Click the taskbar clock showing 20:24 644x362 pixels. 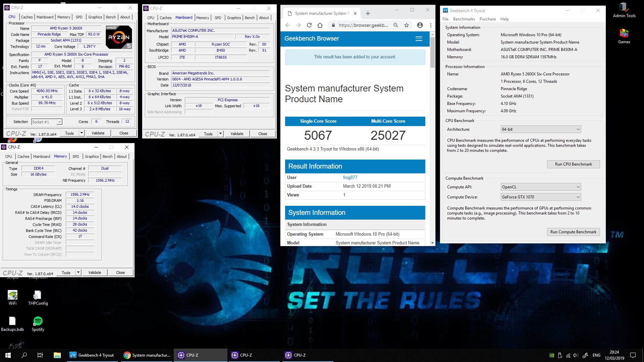click(x=614, y=355)
